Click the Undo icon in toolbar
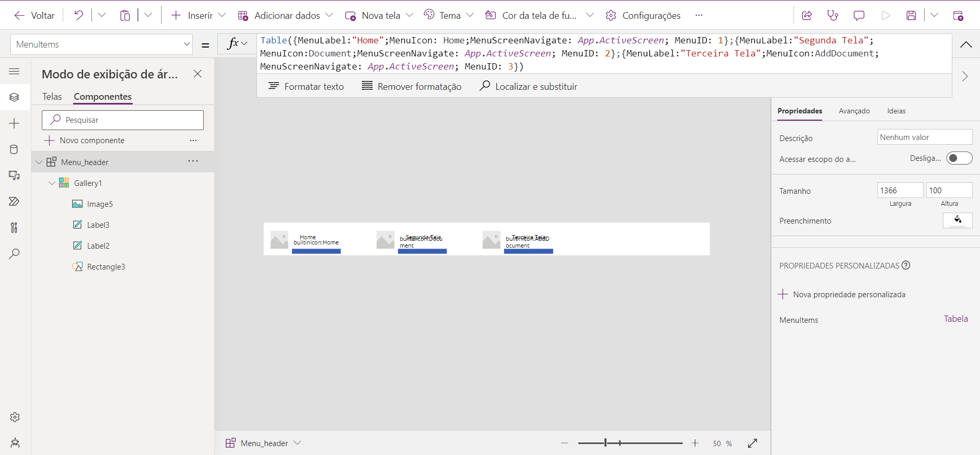 click(78, 15)
